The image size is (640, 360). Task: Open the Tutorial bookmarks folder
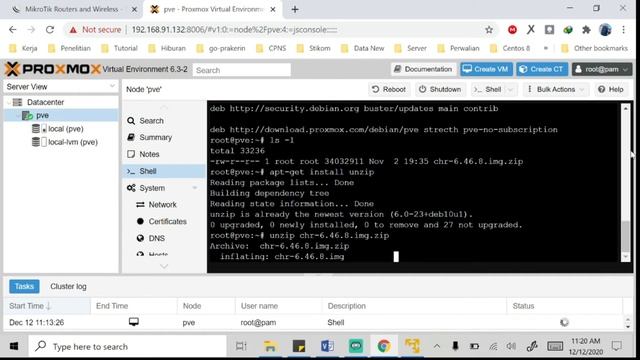tap(120, 48)
